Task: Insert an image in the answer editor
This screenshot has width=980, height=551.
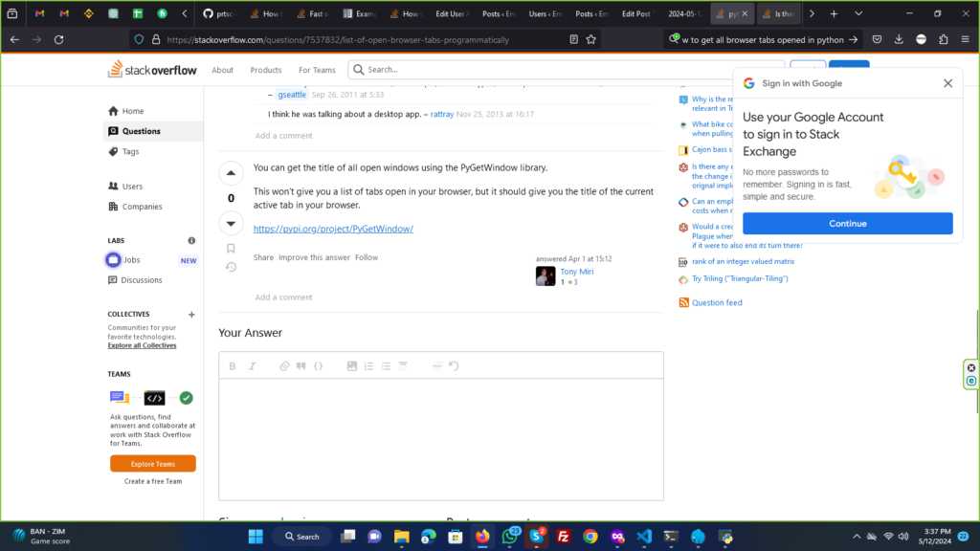Action: pos(351,365)
